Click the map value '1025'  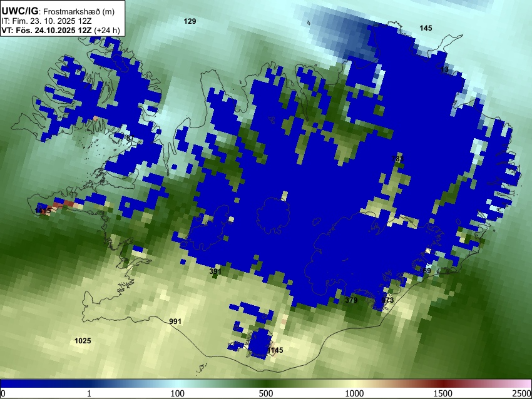pos(83,341)
